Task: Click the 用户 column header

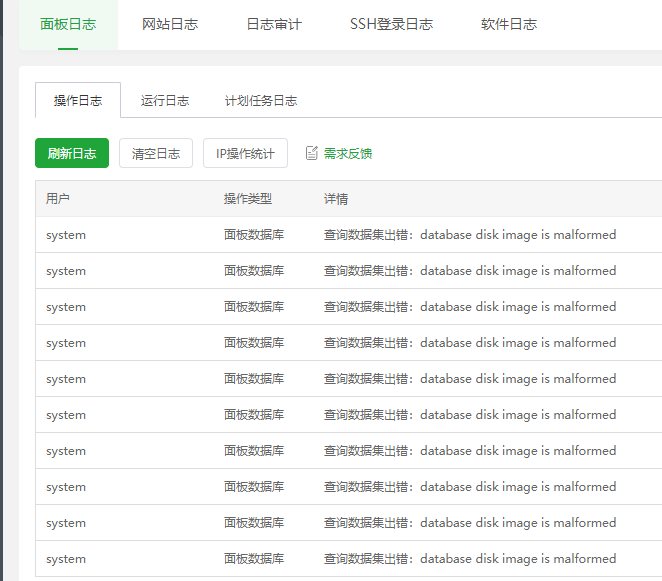Action: [58, 198]
